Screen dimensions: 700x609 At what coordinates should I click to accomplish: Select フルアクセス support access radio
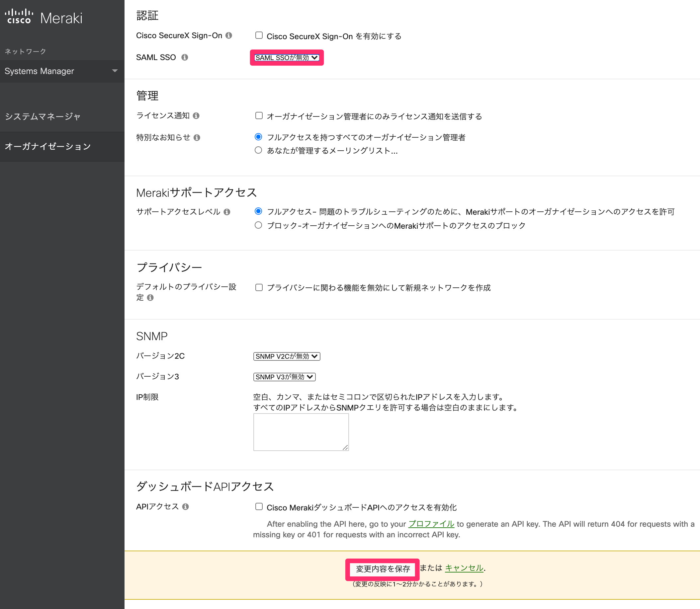pyautogui.click(x=258, y=211)
